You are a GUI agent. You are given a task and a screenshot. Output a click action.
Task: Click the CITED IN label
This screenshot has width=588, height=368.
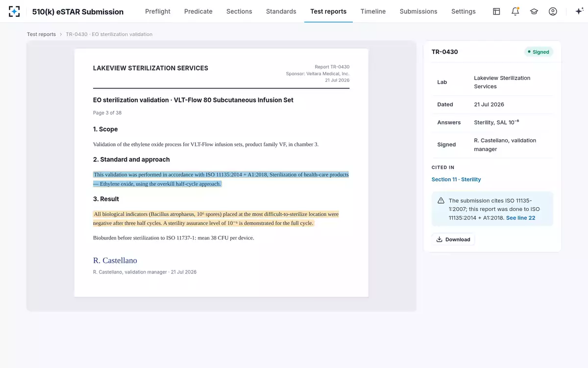click(x=443, y=168)
